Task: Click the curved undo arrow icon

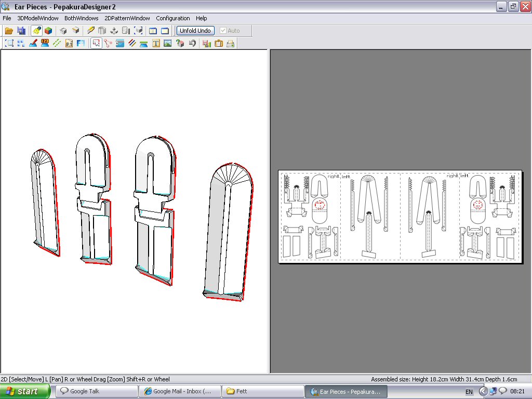Action: (x=193, y=44)
